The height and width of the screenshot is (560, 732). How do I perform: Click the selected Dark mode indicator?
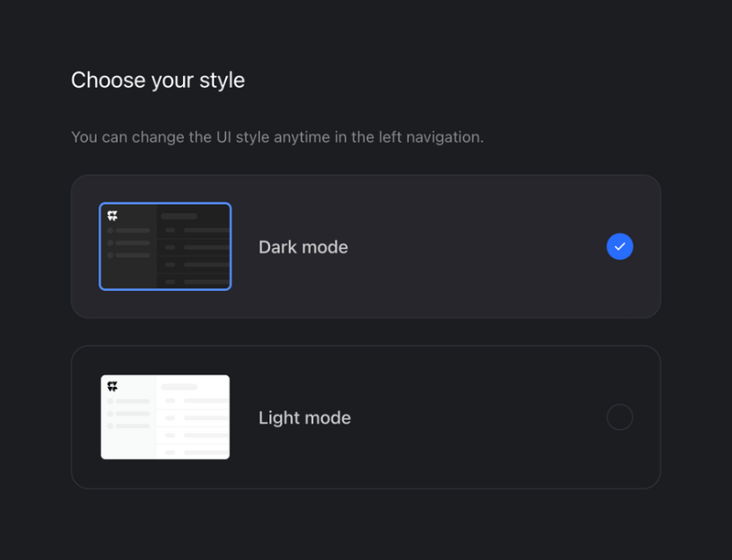click(x=619, y=246)
